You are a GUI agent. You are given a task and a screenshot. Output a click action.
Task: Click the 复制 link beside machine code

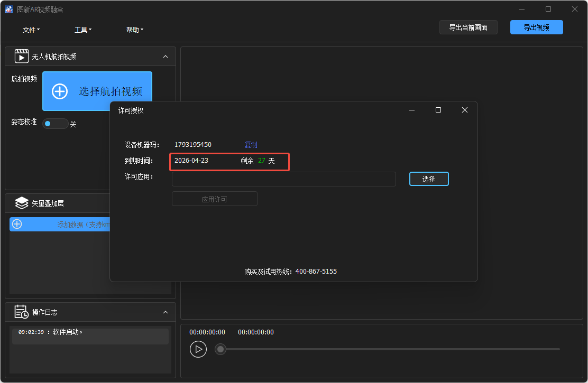tap(251, 145)
